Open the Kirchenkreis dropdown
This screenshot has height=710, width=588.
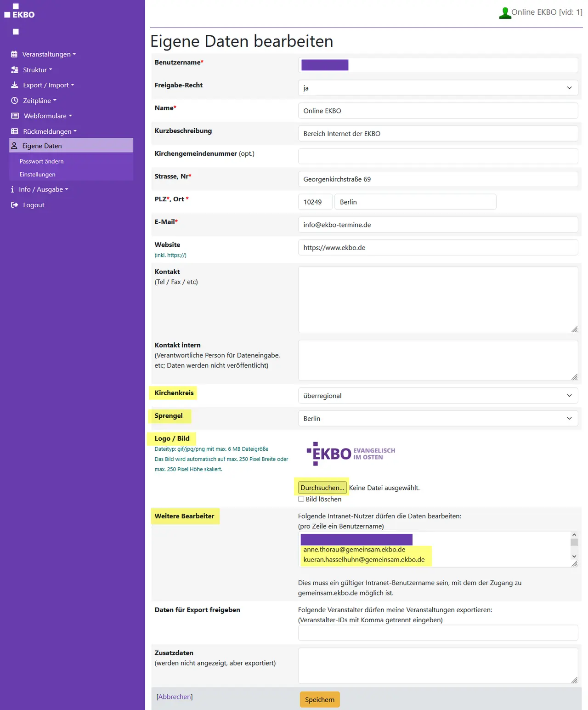pos(438,396)
